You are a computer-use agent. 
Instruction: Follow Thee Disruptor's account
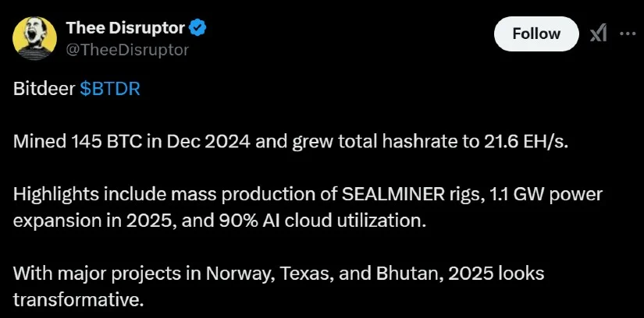click(x=536, y=34)
